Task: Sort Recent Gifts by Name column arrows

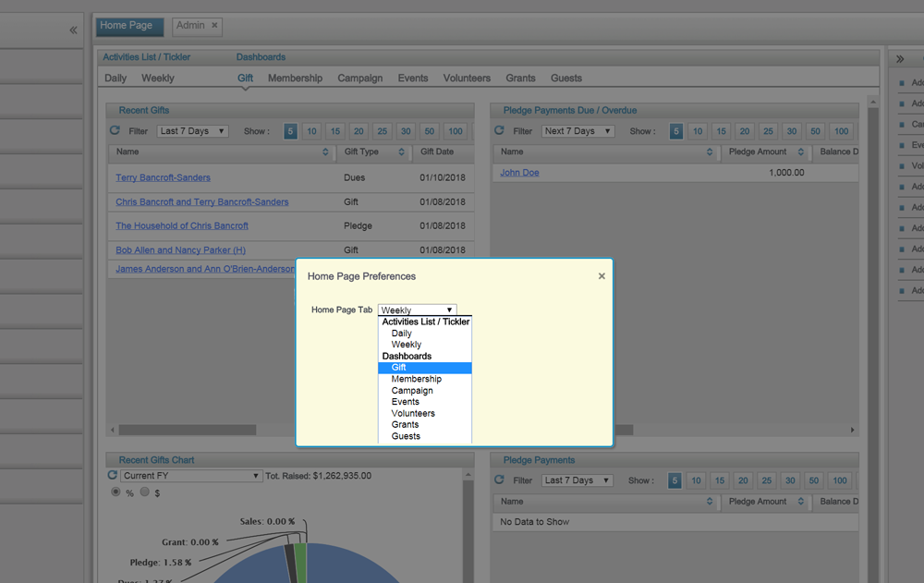Action: point(325,152)
